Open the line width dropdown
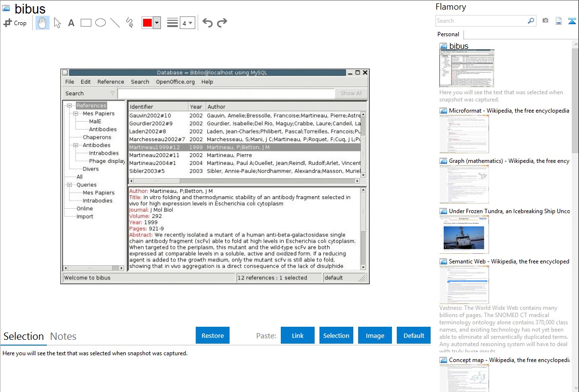579x392 pixels. pos(187,23)
